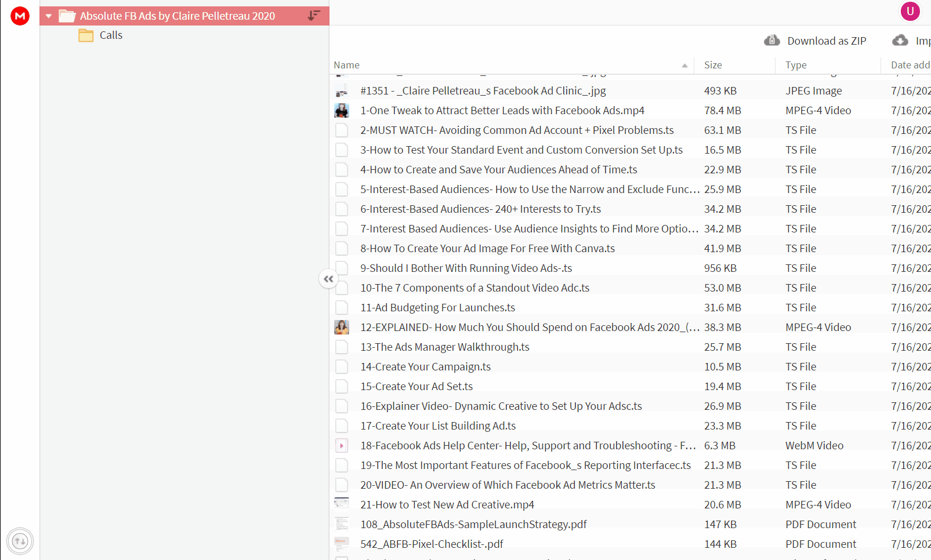931x560 pixels.
Task: Collapse the left pane with double-chevron button
Action: coord(328,279)
